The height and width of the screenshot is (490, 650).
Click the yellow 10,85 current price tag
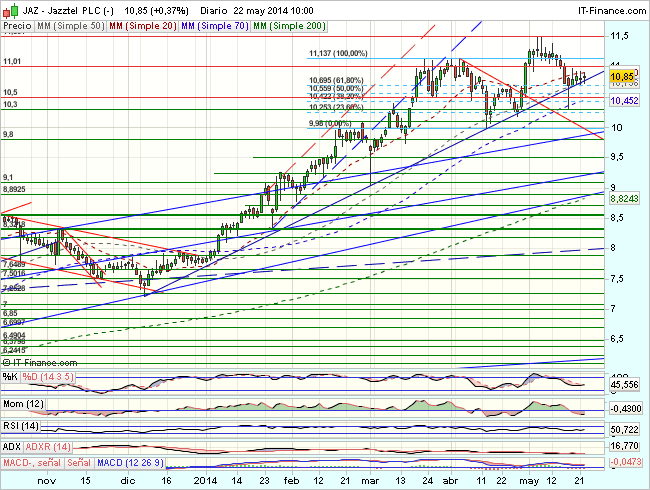pos(622,76)
